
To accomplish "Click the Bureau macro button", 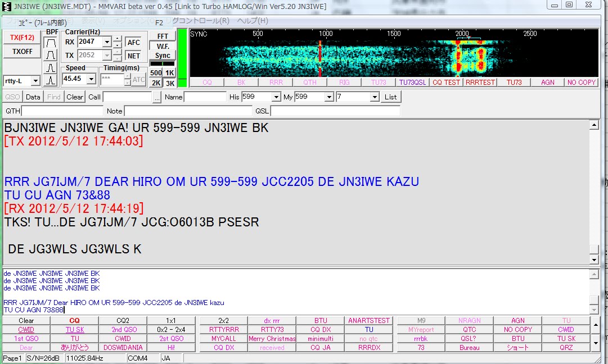I will tap(470, 347).
